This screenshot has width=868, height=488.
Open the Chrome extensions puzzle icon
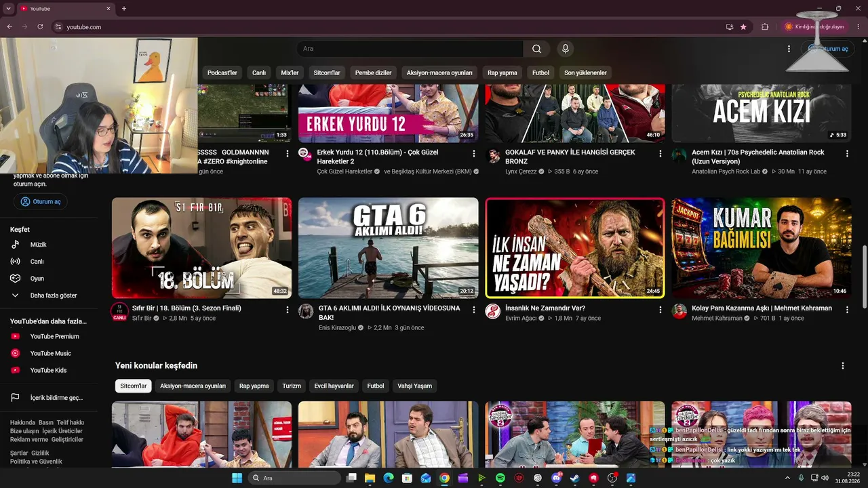[x=765, y=27]
